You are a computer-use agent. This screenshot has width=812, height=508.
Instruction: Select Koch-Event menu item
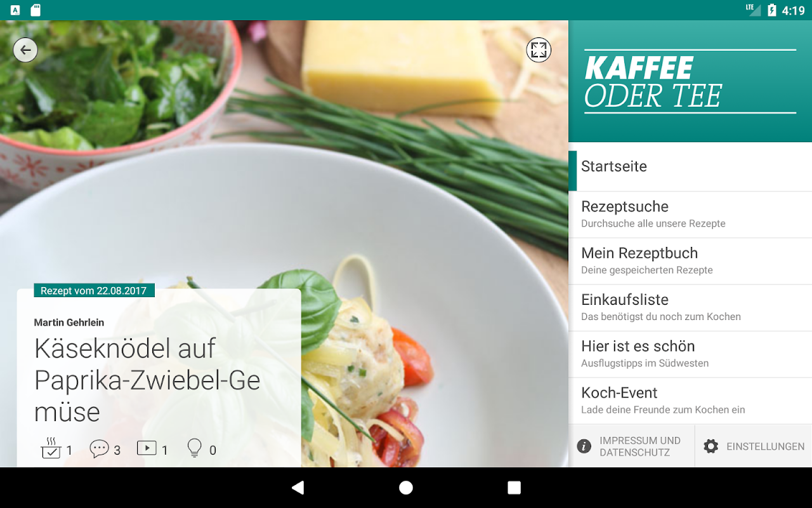click(x=690, y=401)
